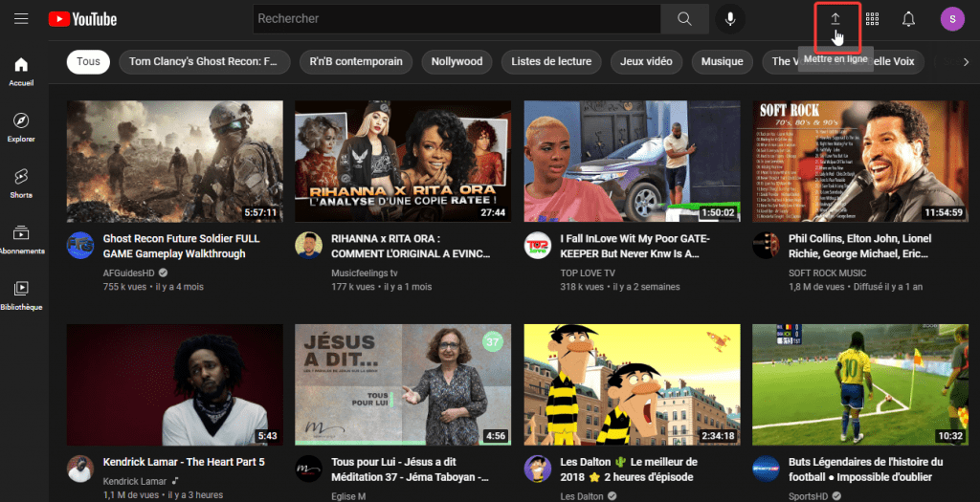The height and width of the screenshot is (502, 980).
Task: Open Bibliothèque in sidebar
Action: tap(21, 296)
